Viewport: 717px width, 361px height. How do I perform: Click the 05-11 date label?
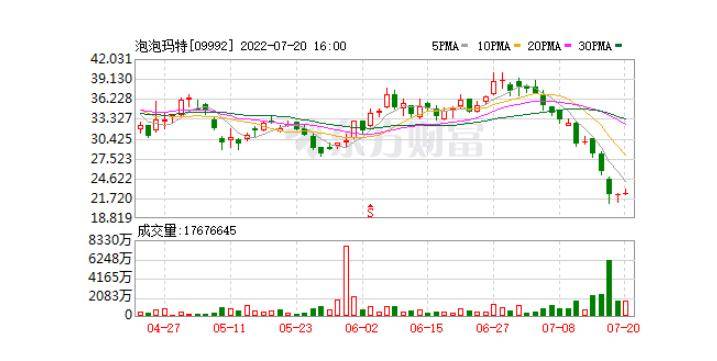(x=229, y=329)
